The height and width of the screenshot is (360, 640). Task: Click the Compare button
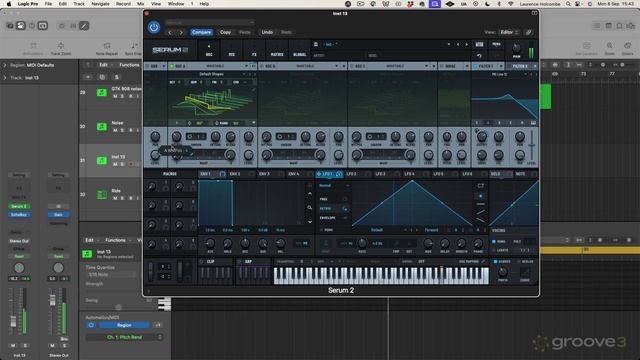coord(201,32)
